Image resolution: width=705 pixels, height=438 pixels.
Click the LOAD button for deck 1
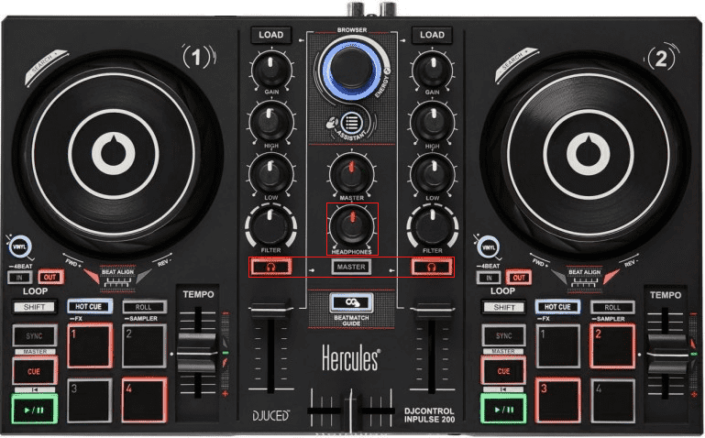(x=271, y=35)
